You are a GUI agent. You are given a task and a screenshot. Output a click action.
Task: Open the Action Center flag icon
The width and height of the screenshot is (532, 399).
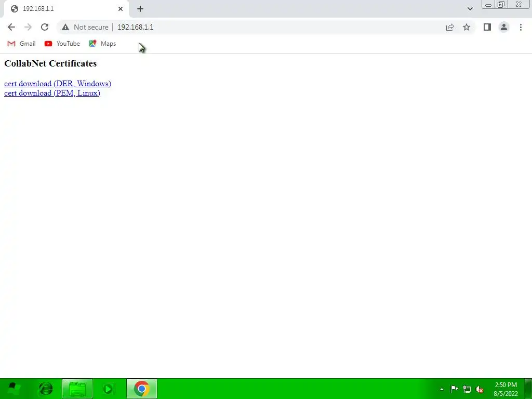454,389
